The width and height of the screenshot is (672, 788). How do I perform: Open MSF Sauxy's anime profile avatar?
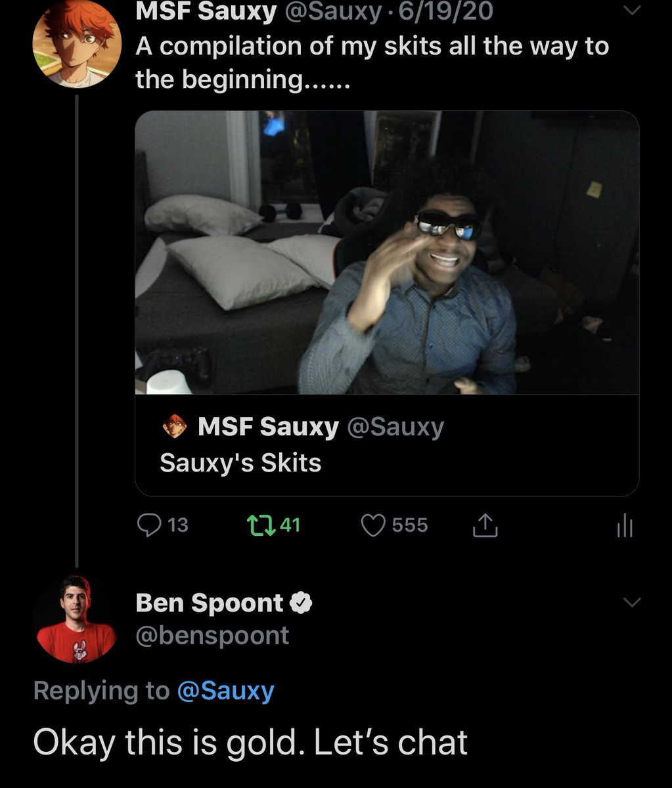(x=76, y=45)
